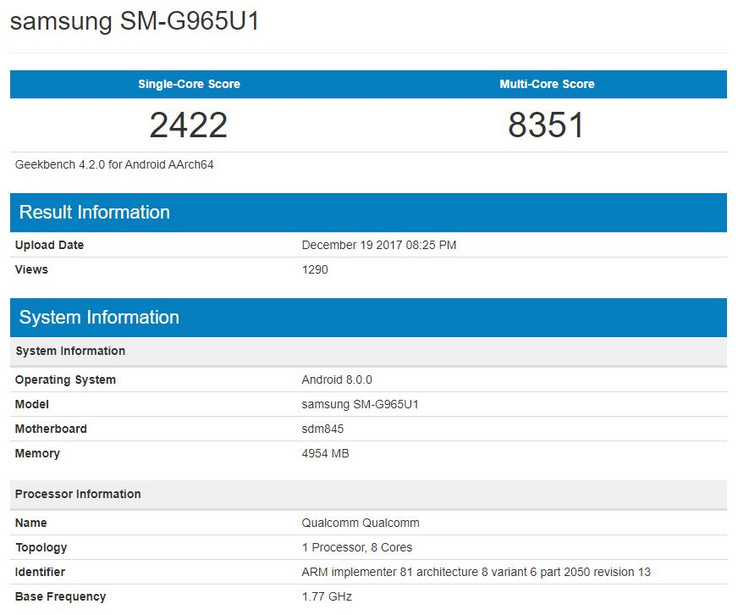The width and height of the screenshot is (738, 615).
Task: Select the 'Upload Date' row label
Action: [49, 245]
